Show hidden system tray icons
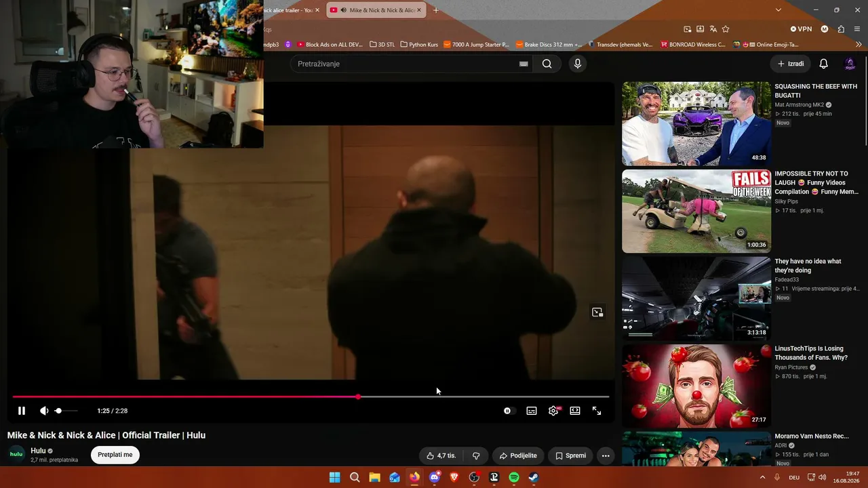The width and height of the screenshot is (868, 488). click(763, 477)
